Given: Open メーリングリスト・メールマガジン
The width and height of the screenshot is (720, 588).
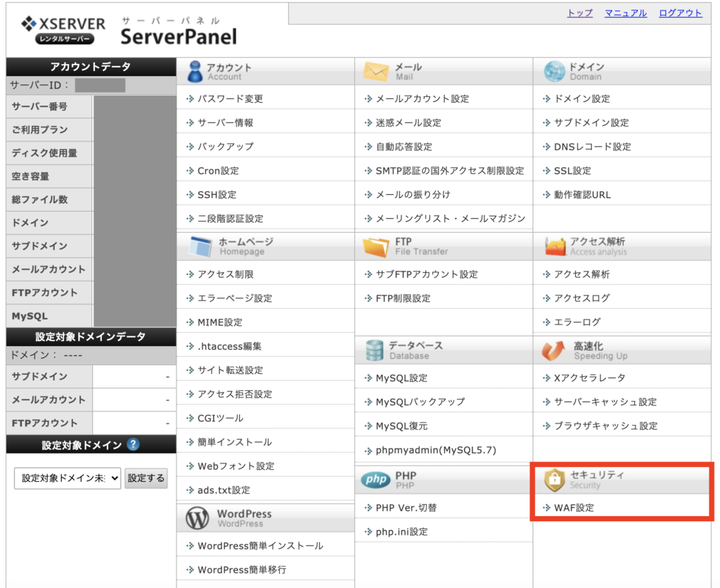Looking at the screenshot, I should tap(451, 219).
